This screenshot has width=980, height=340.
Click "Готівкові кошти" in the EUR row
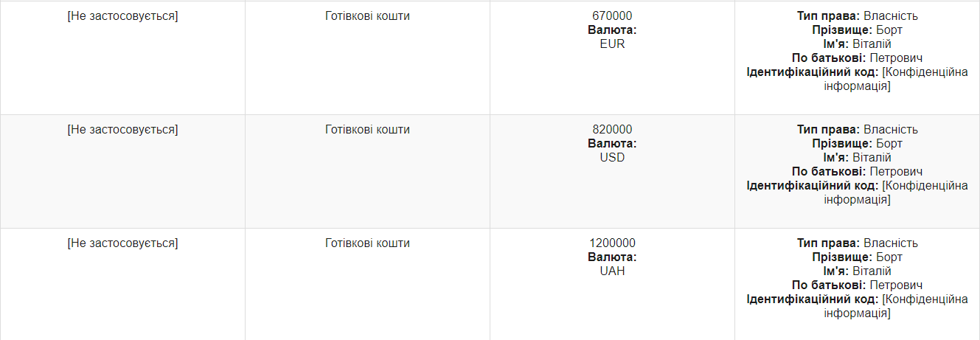pyautogui.click(x=367, y=16)
